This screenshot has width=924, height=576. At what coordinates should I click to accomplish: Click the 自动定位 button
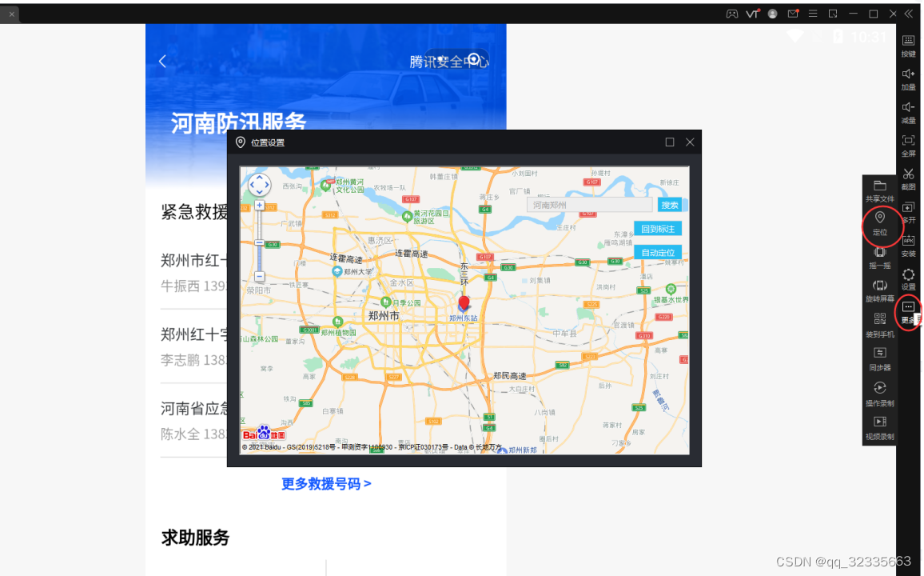(658, 252)
